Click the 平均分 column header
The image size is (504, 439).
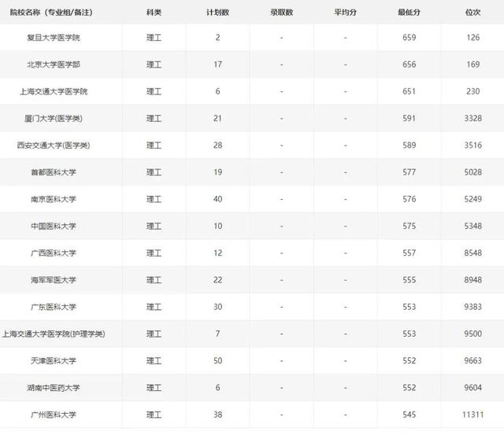tap(345, 13)
